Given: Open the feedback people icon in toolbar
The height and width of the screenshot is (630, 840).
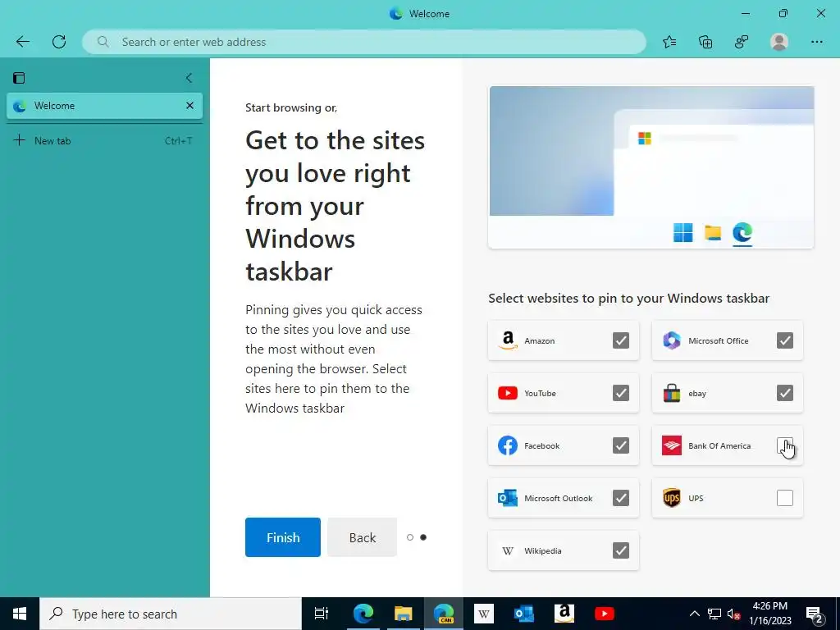Looking at the screenshot, I should click(x=742, y=42).
